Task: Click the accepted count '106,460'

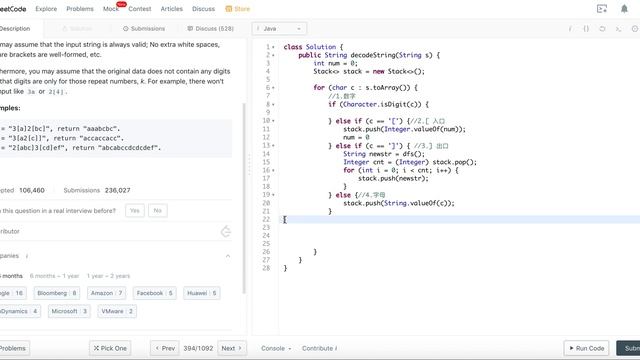Action: (32, 190)
